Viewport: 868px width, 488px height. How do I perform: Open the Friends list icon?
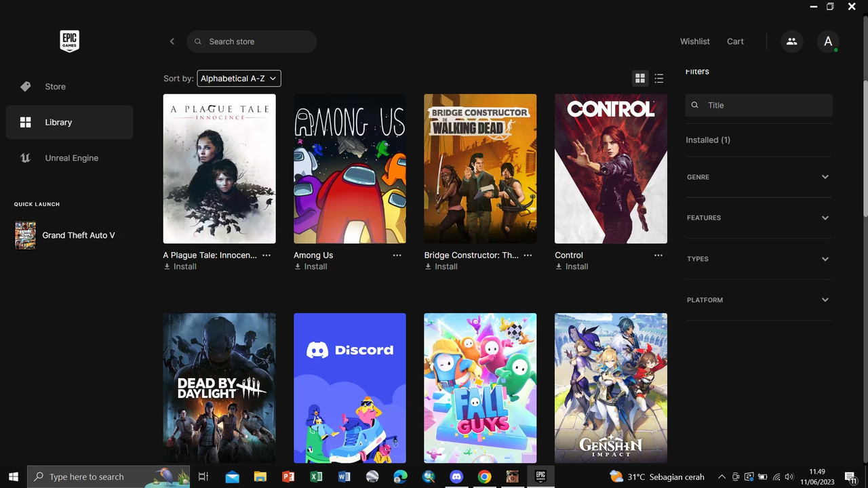791,41
